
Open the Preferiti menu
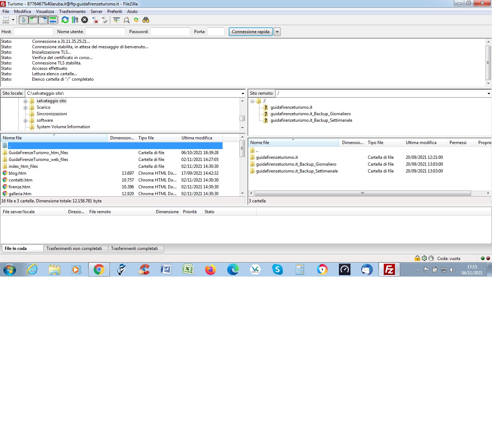coord(115,12)
